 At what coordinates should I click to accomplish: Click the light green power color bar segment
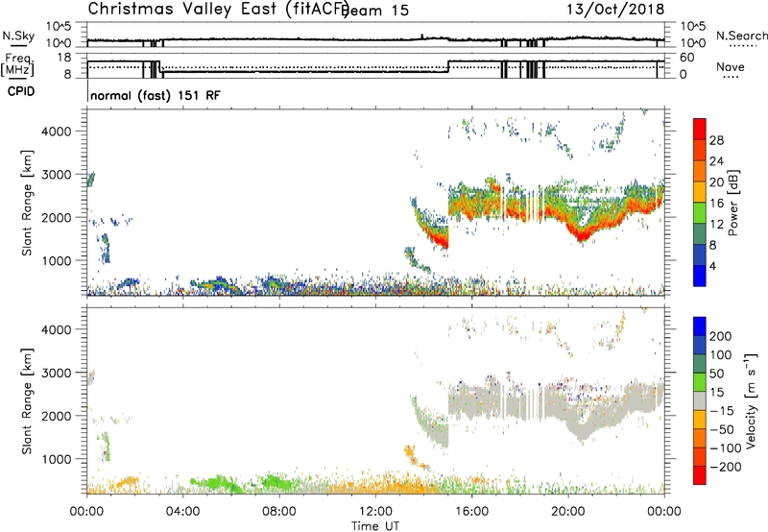700,212
